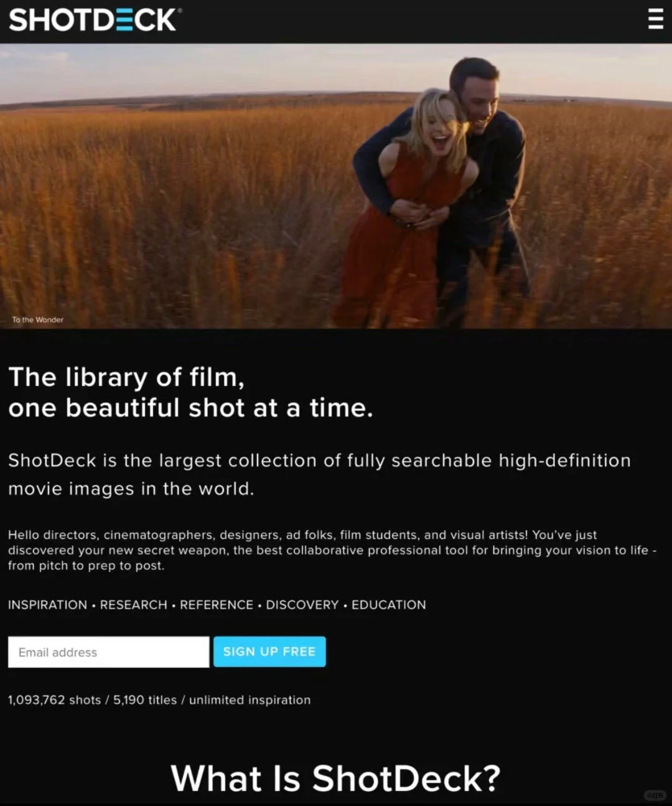Click the unlimited inspiration text
Viewport: 672px width, 806px height.
click(250, 700)
